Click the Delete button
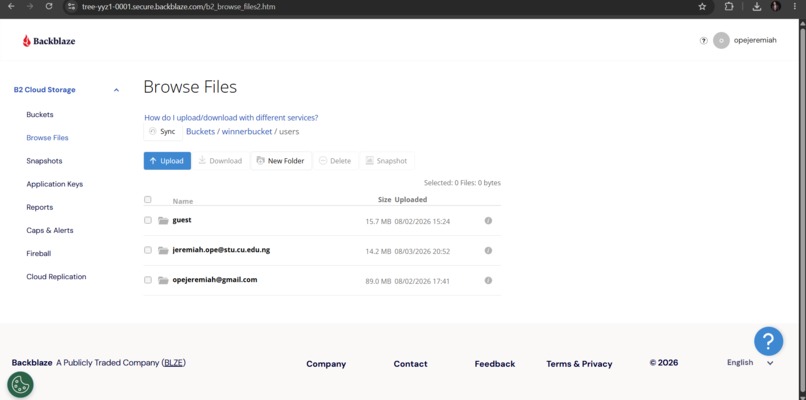The image size is (806, 400). pyautogui.click(x=335, y=161)
